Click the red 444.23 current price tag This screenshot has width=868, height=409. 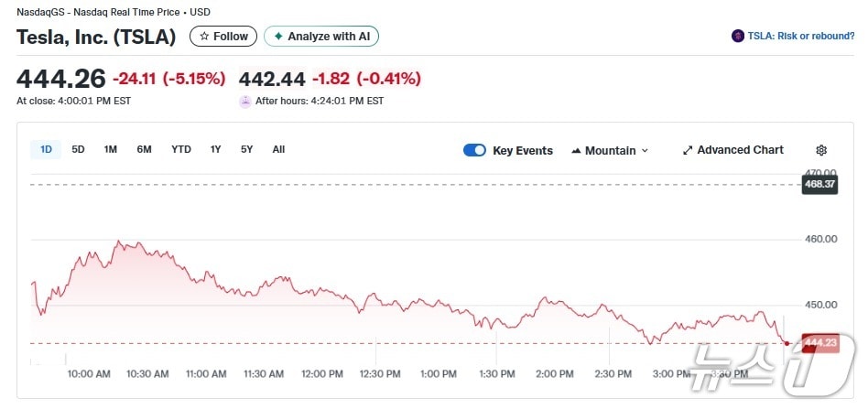coord(819,343)
